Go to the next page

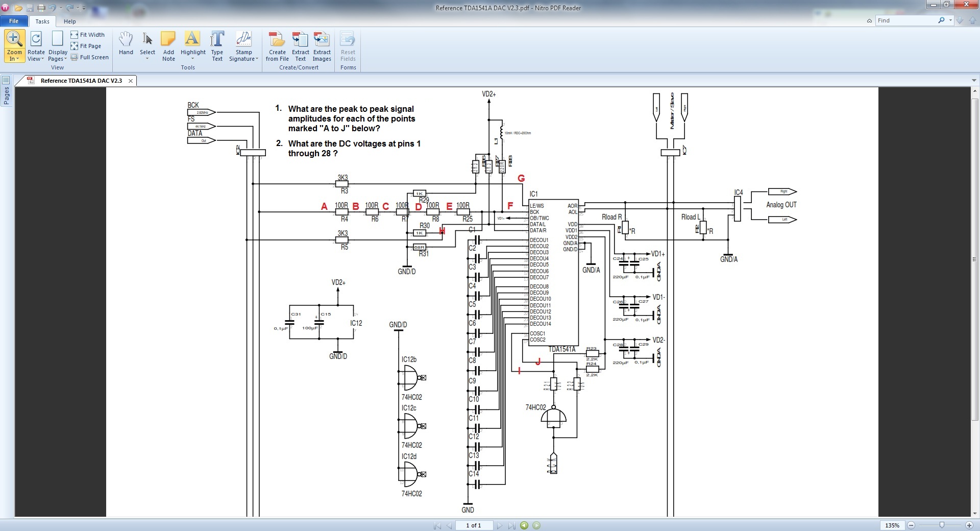(500, 525)
